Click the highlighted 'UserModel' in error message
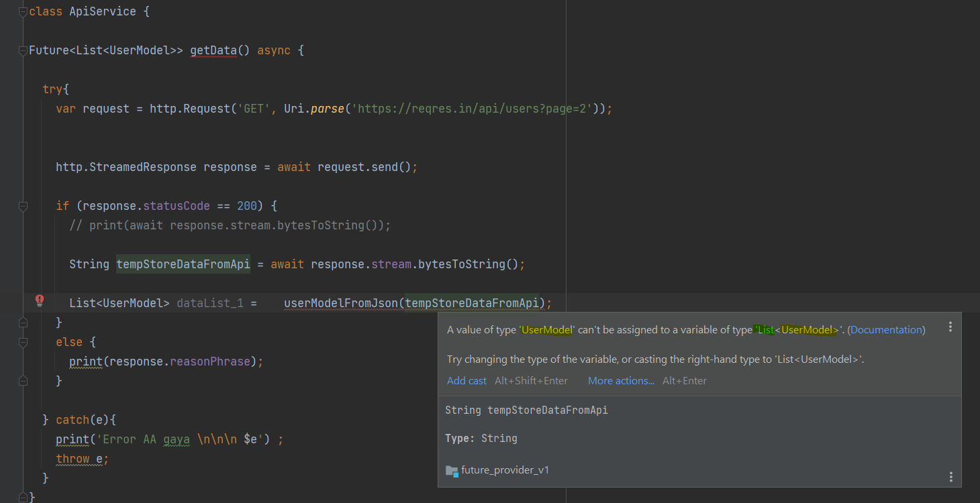 coord(547,330)
